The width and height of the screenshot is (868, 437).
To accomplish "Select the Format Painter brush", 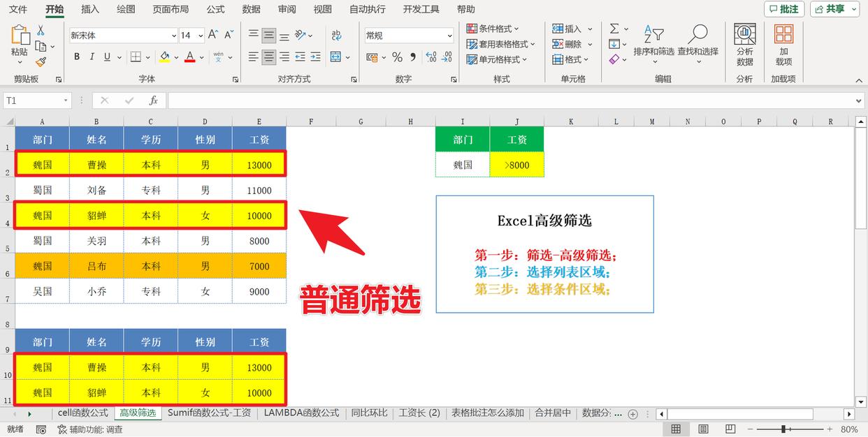I will (x=41, y=61).
